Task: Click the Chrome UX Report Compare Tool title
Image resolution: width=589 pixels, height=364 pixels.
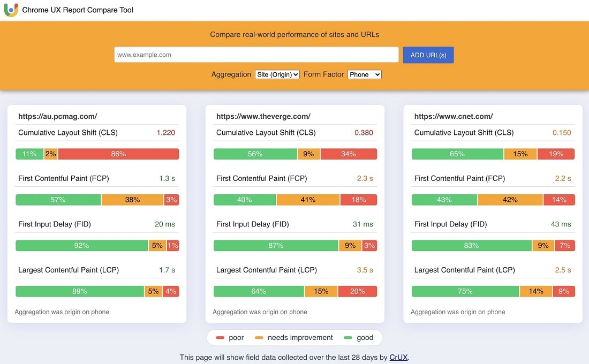Action: [x=78, y=10]
